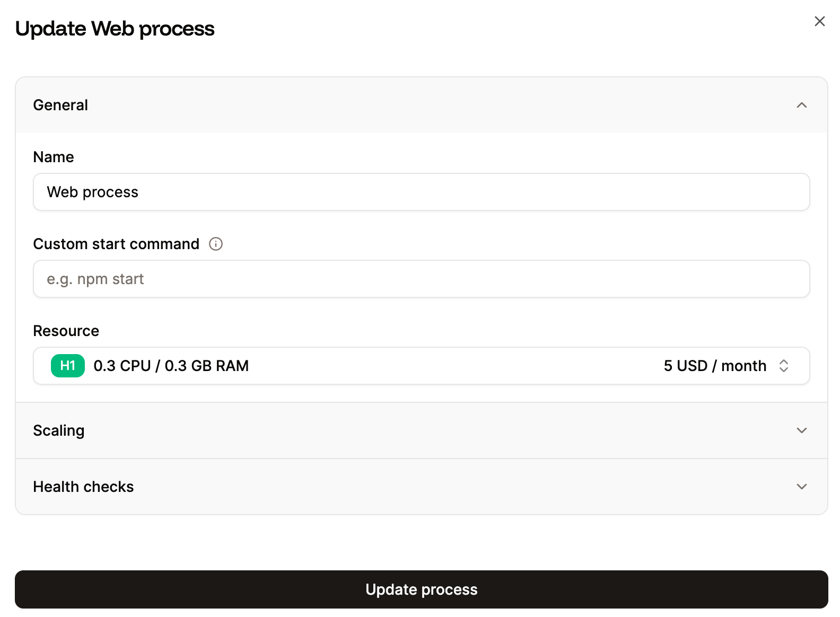840x617 pixels.
Task: Click the H1 resource tier badge
Action: (x=67, y=365)
